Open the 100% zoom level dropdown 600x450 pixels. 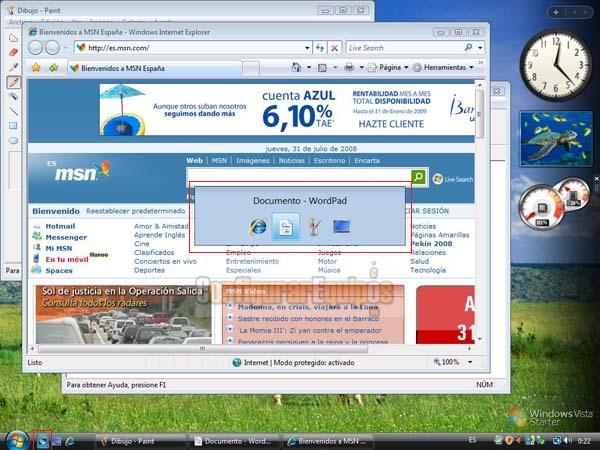pos(470,362)
